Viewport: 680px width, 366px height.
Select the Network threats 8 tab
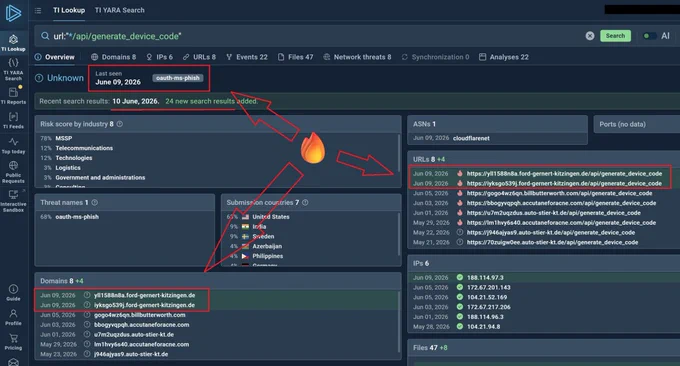point(357,57)
